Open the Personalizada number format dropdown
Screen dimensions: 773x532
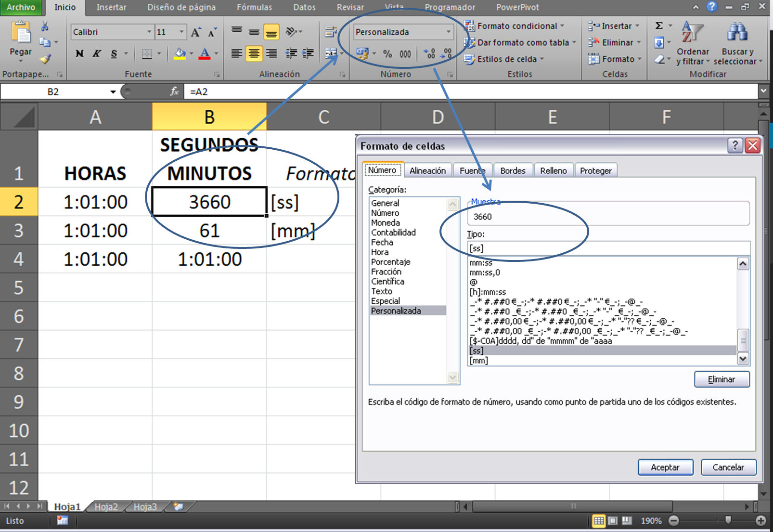coord(448,32)
